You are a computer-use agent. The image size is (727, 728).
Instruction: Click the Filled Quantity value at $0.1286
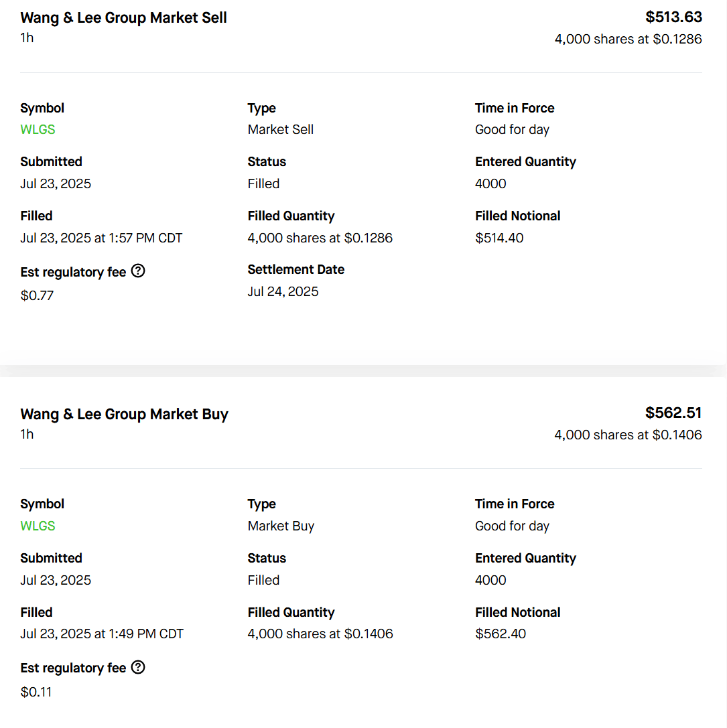coord(320,238)
